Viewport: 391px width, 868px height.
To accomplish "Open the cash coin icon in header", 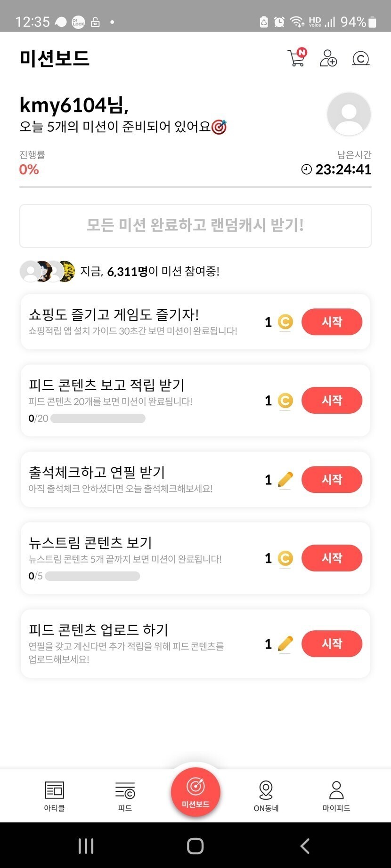I will (x=360, y=58).
